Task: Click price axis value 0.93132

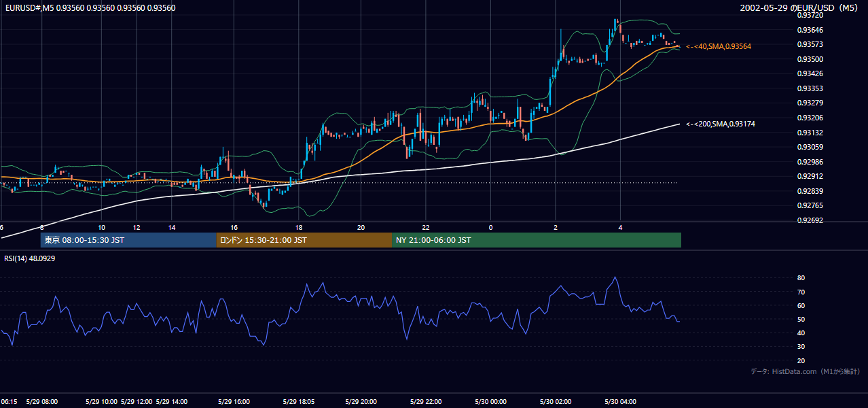Action: coord(810,133)
